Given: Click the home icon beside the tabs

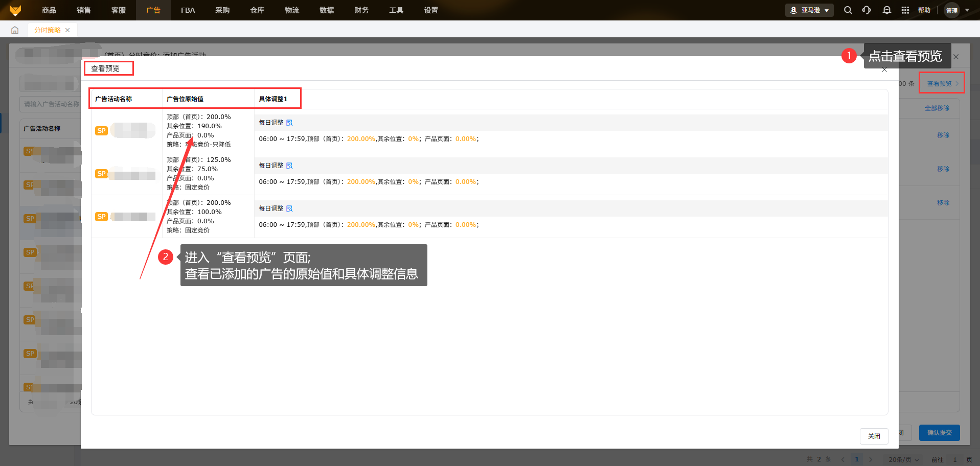Looking at the screenshot, I should (15, 30).
